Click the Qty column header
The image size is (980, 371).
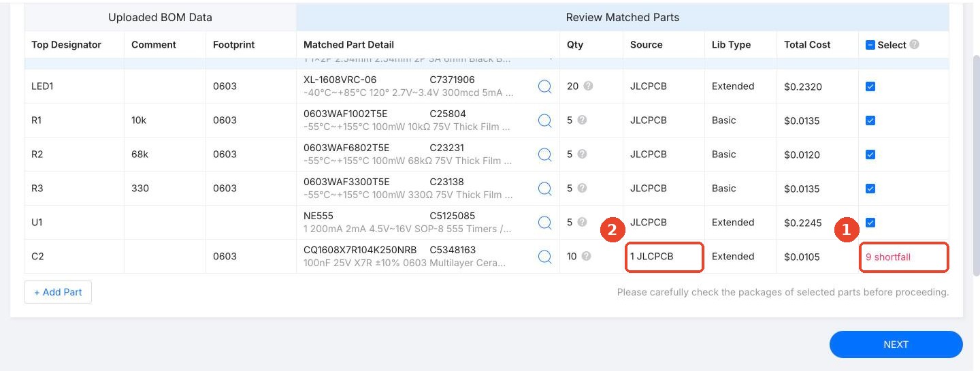[x=575, y=45]
